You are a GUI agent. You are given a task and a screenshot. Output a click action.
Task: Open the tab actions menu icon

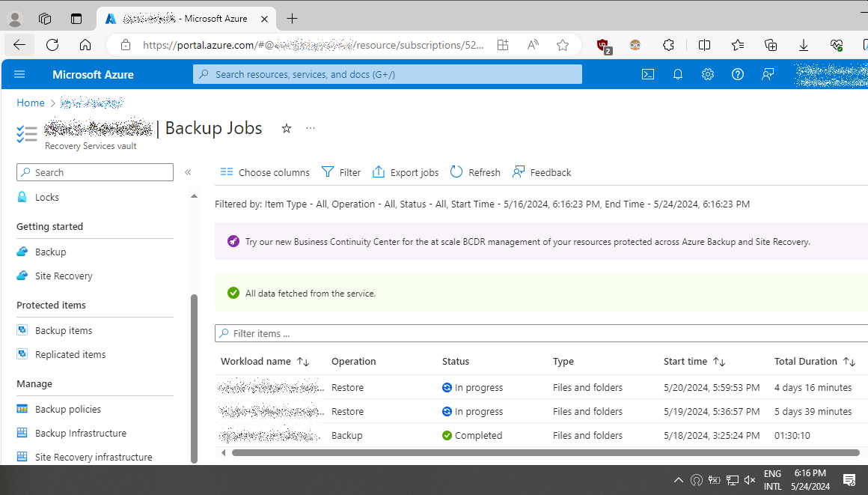point(76,19)
